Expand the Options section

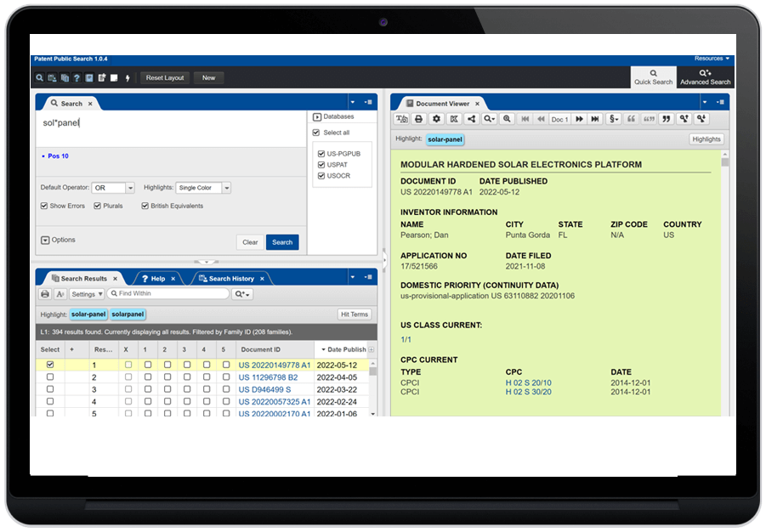45,241
